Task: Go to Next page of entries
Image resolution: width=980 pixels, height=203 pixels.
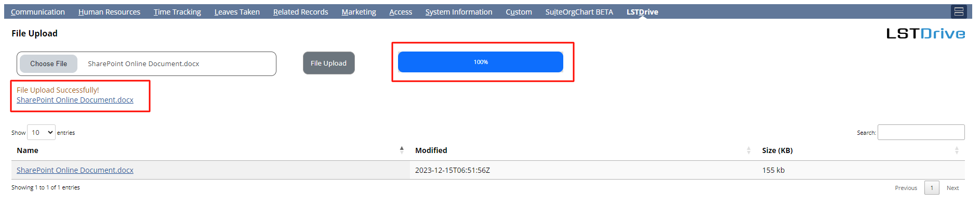Action: pyautogui.click(x=952, y=188)
